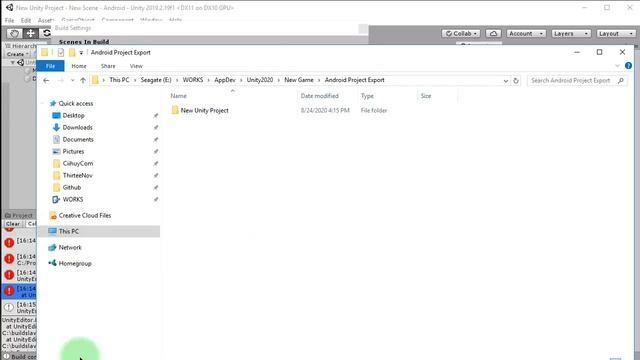Viewport: 640px width, 360px height.
Task: Open the Account dropdown in Unity
Action: [526, 33]
